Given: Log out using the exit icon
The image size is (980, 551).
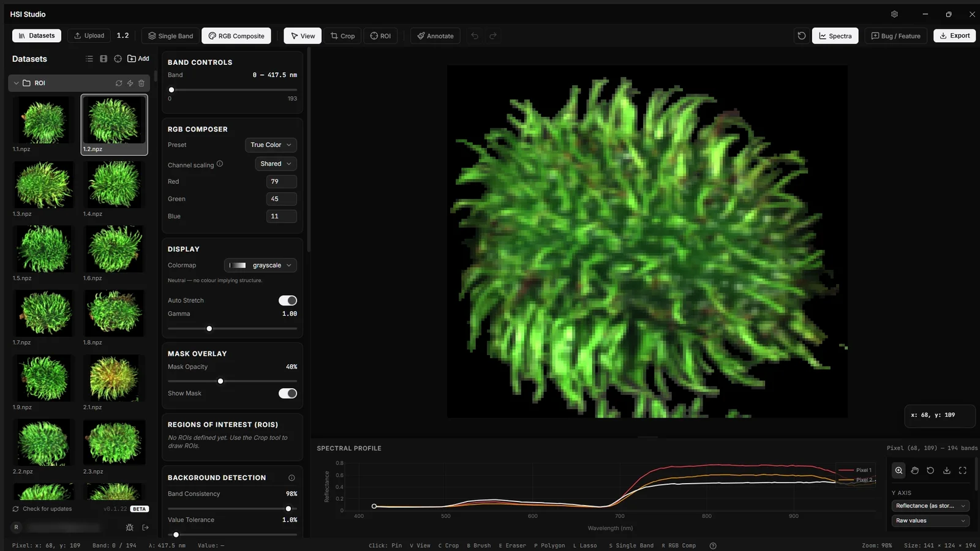Looking at the screenshot, I should pos(145,527).
